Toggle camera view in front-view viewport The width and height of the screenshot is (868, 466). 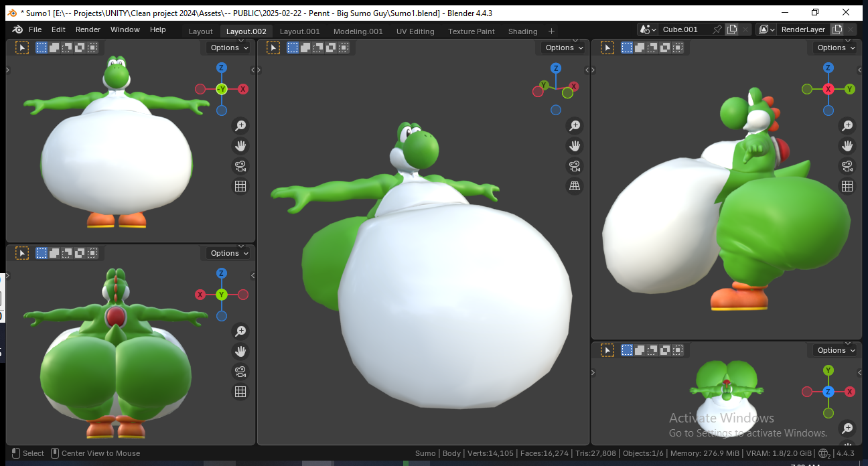[x=240, y=166]
